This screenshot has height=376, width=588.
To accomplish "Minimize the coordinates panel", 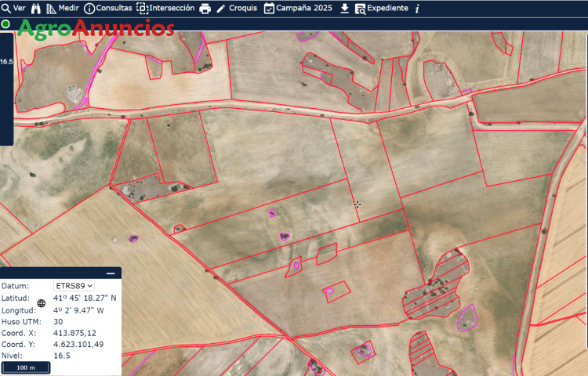I will pyautogui.click(x=111, y=273).
